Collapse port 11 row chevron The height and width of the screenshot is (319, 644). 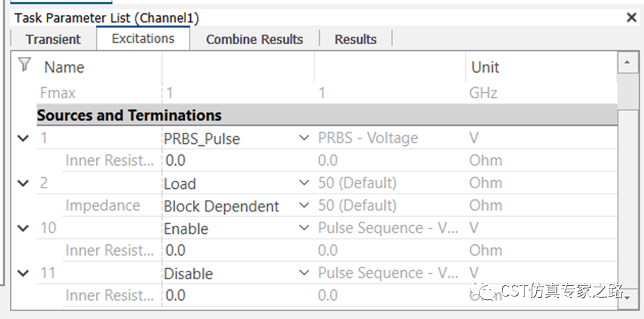click(x=24, y=273)
